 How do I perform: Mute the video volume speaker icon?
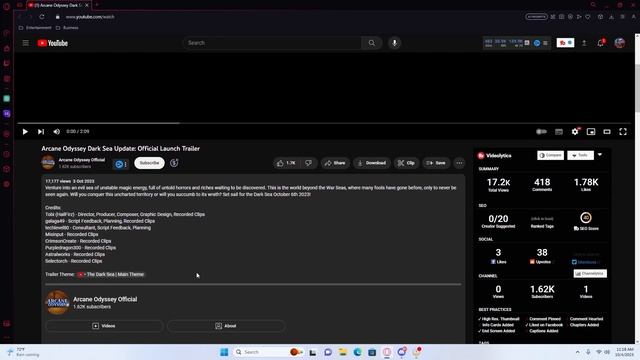(x=57, y=131)
